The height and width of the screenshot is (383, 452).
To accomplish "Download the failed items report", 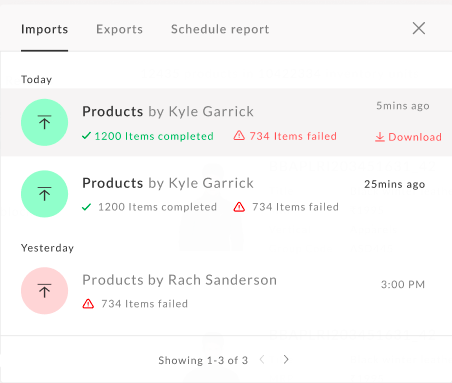I will [x=408, y=137].
